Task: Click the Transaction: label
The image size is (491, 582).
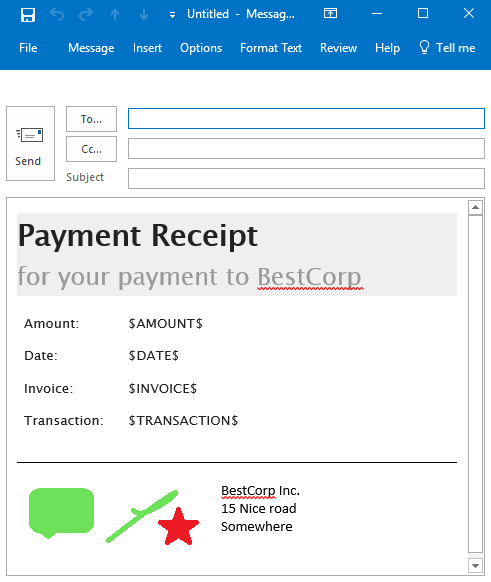Action: click(64, 421)
